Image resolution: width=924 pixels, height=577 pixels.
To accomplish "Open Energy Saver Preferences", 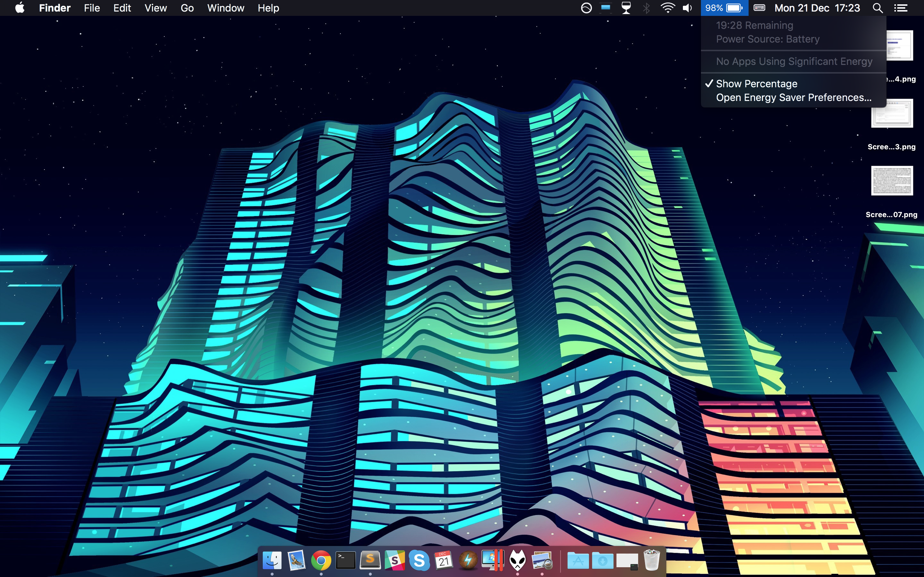I will (793, 98).
